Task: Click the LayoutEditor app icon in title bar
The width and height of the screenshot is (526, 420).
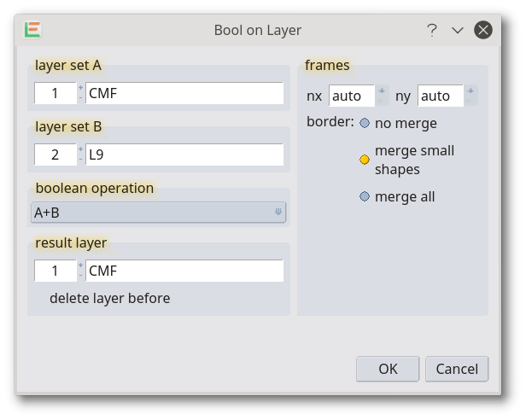Action: 32,30
